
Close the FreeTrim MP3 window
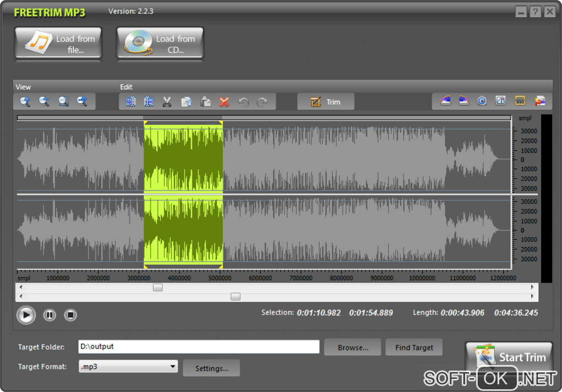[x=549, y=12]
